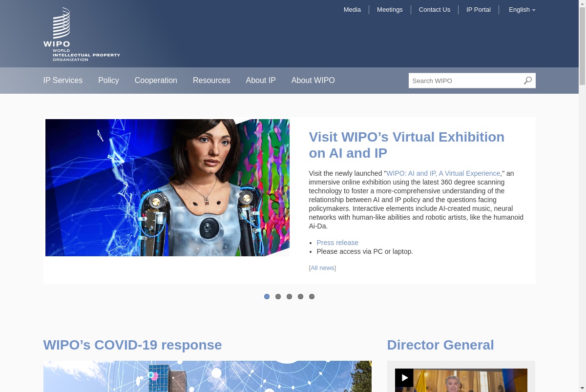Open the IP Services menu
Viewport: 586px width, 392px height.
63,81
